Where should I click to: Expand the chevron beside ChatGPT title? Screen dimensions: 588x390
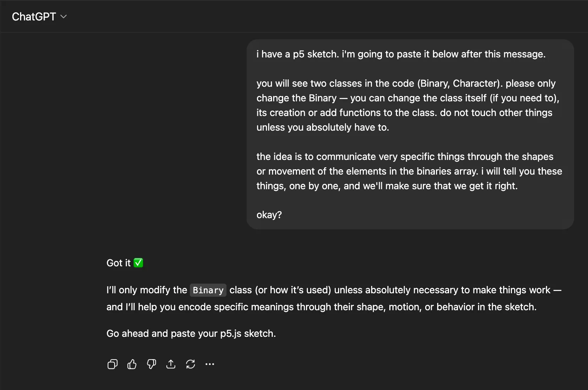coord(64,17)
